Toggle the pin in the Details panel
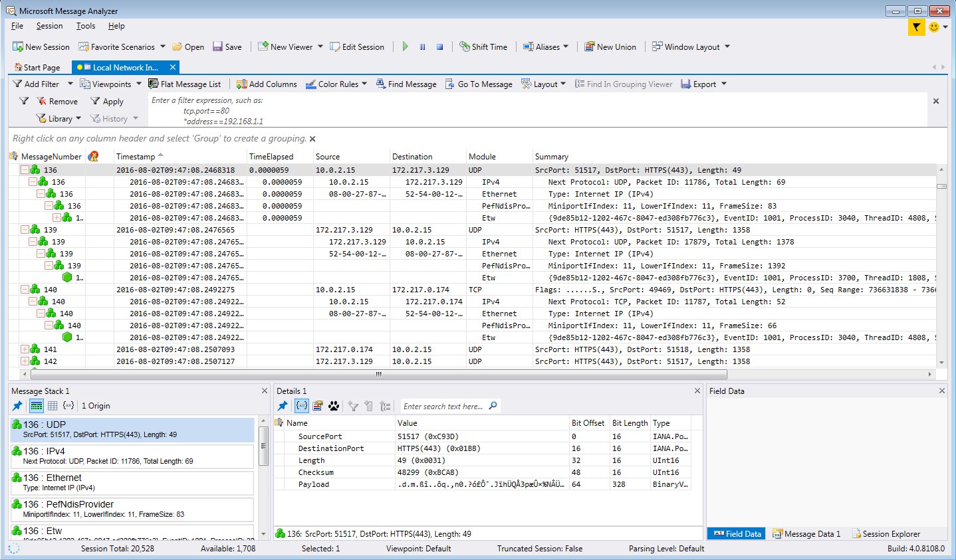The width and height of the screenshot is (956, 560). (283, 406)
